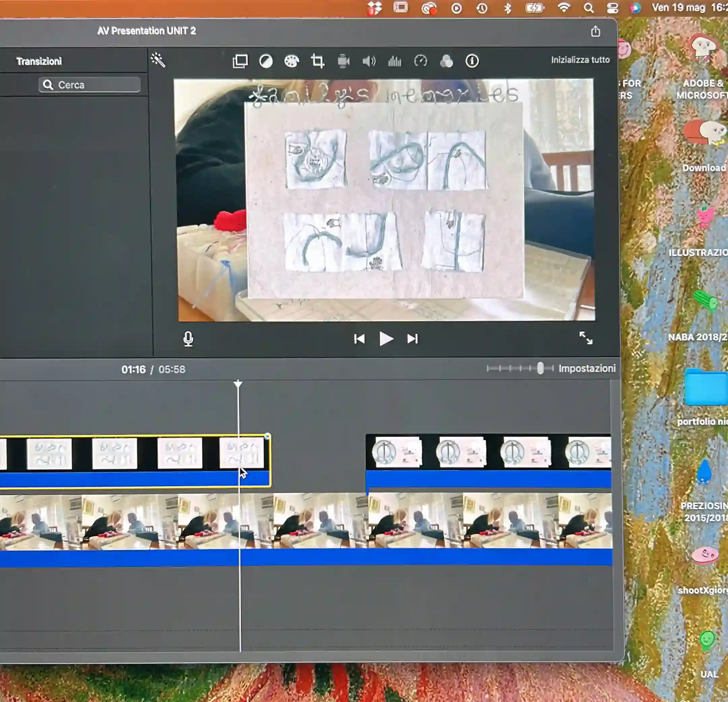The height and width of the screenshot is (702, 728).
Task: Skip to the next clip
Action: (x=412, y=339)
